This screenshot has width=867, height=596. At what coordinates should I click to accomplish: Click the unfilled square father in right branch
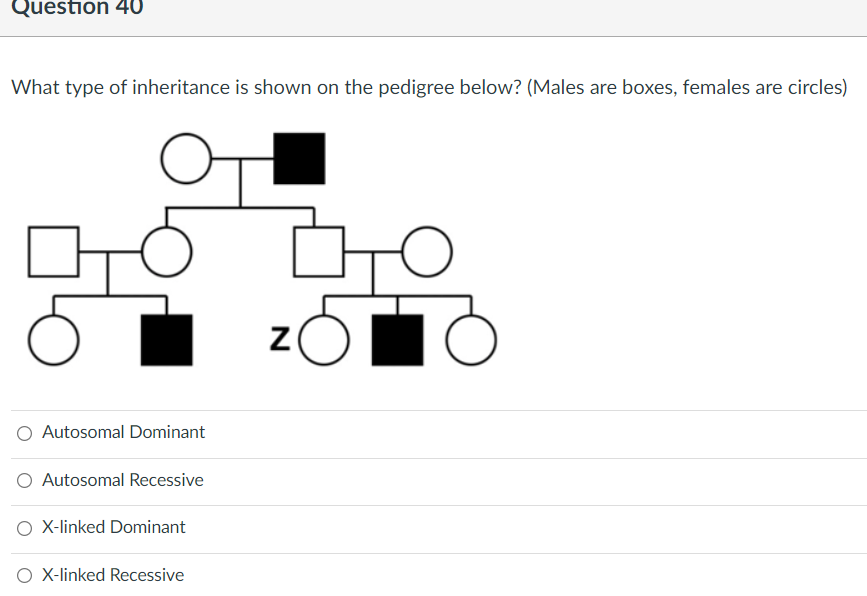[319, 251]
